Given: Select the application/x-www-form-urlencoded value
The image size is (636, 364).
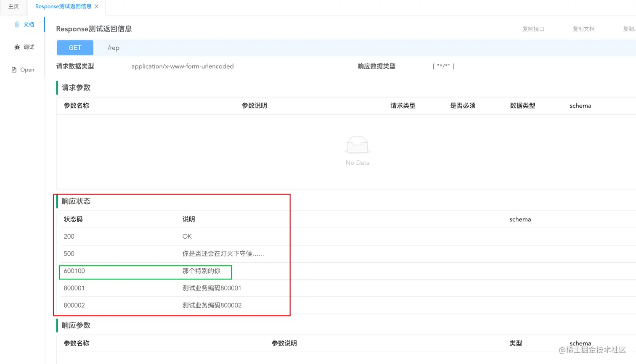Looking at the screenshot, I should click(x=183, y=66).
